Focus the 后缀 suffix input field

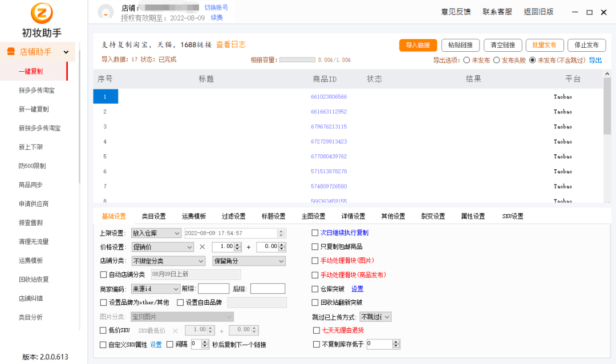tap(268, 289)
